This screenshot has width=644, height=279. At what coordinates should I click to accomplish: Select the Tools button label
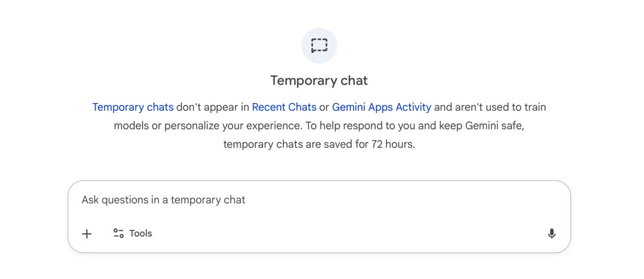(141, 233)
